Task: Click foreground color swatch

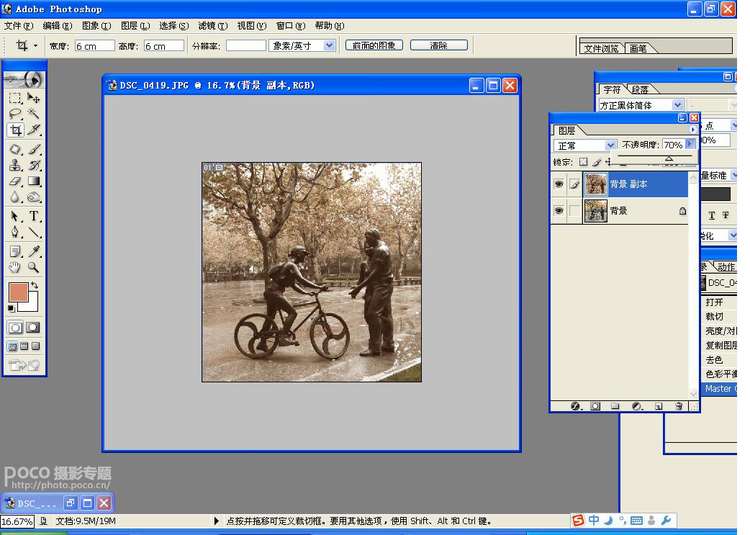Action: tap(19, 292)
